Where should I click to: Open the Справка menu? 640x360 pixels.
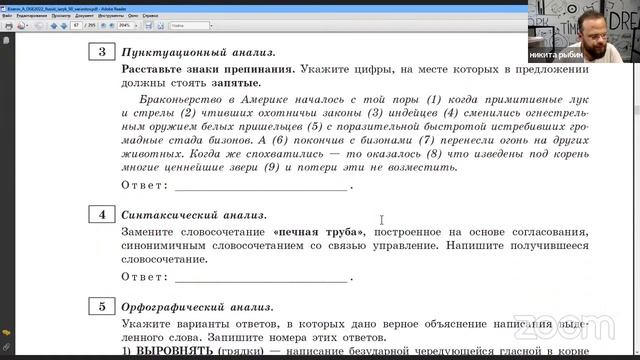coord(150,16)
